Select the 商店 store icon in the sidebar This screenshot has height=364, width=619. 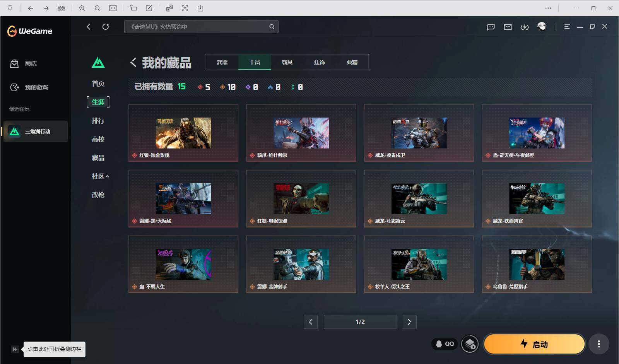click(14, 63)
